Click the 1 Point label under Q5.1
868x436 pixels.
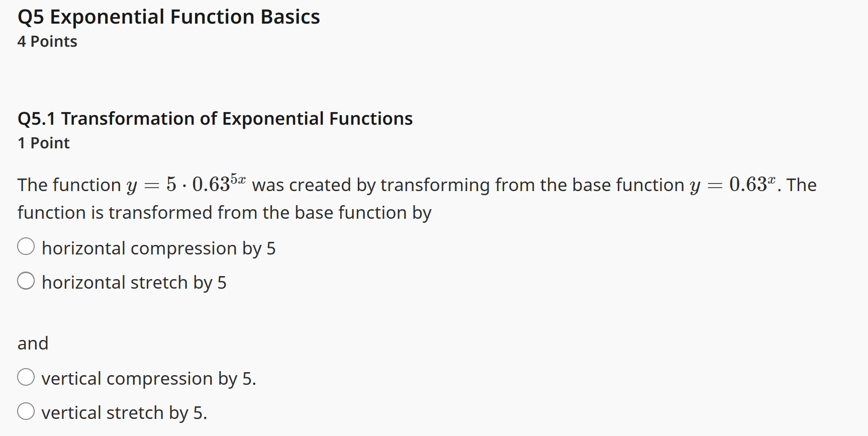coord(43,143)
